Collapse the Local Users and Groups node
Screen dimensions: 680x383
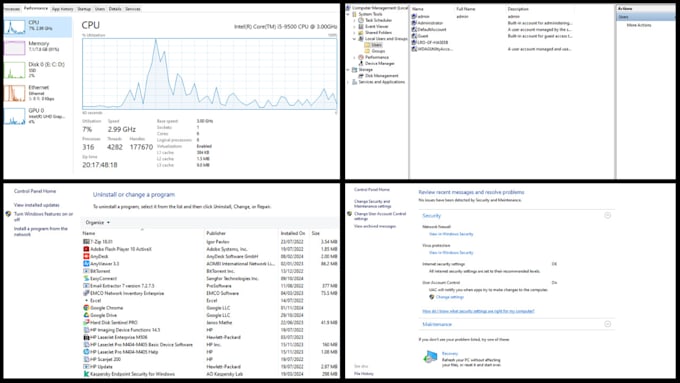[x=354, y=39]
